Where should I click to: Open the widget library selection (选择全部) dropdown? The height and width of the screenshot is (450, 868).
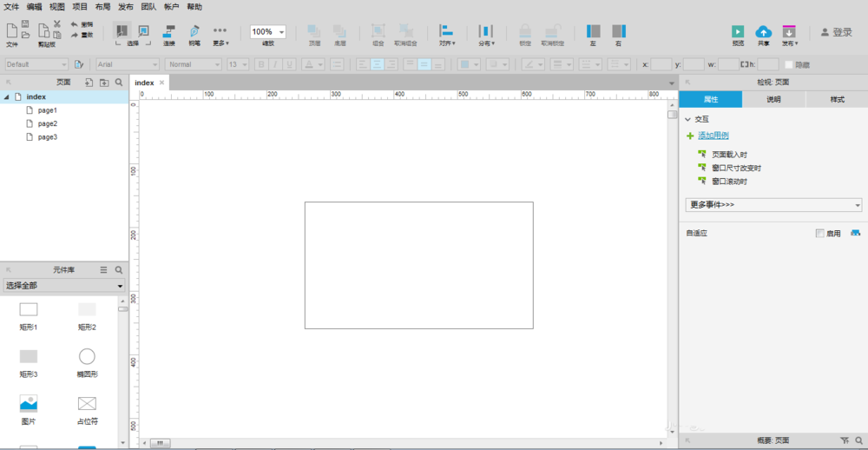point(64,286)
